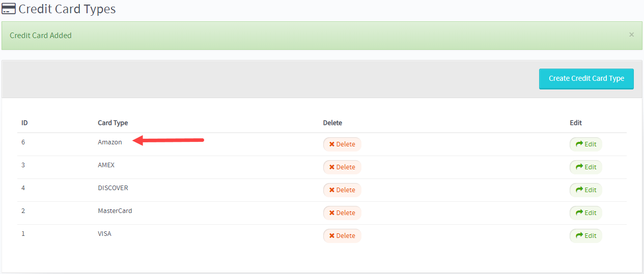Click the credit card icon beside page title

point(9,9)
